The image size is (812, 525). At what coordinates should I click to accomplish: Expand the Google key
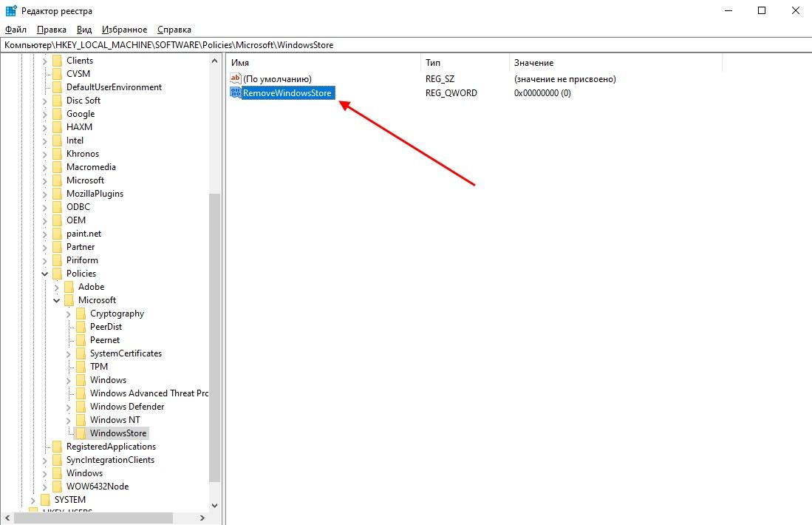(44, 114)
